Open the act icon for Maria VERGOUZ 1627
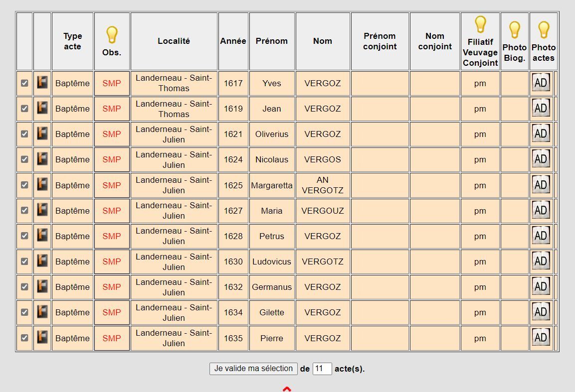This screenshot has width=575, height=392. (42, 210)
